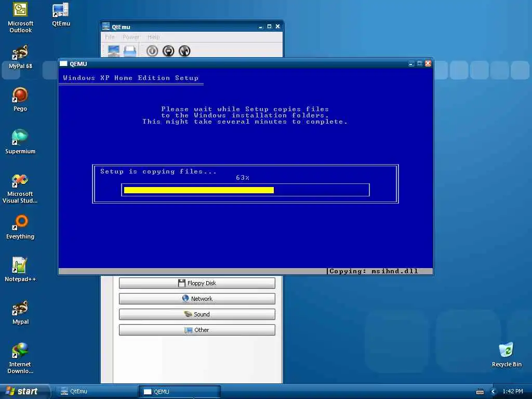
Task: Select the Everything desktop icon
Action: click(20, 228)
